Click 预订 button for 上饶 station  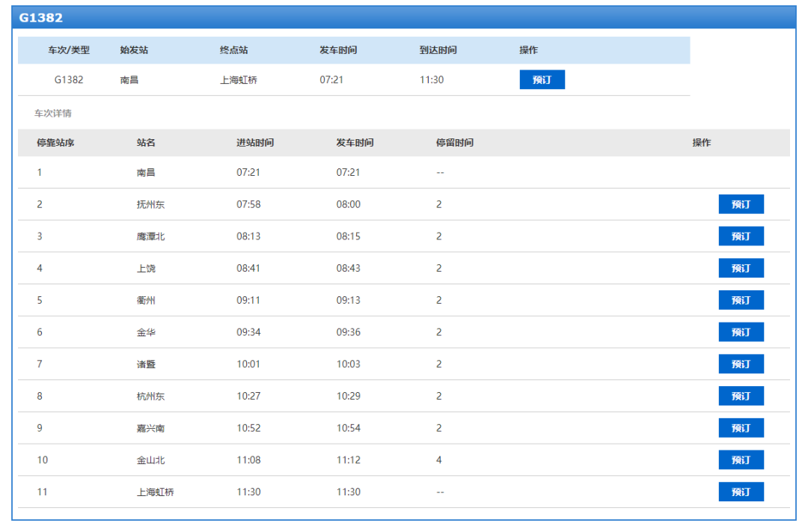[x=741, y=268]
